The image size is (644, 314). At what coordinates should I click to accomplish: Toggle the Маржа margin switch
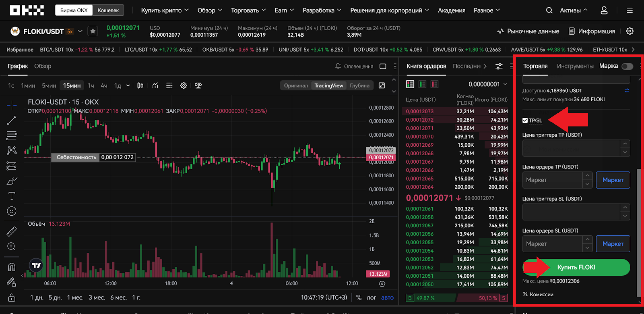tap(627, 66)
